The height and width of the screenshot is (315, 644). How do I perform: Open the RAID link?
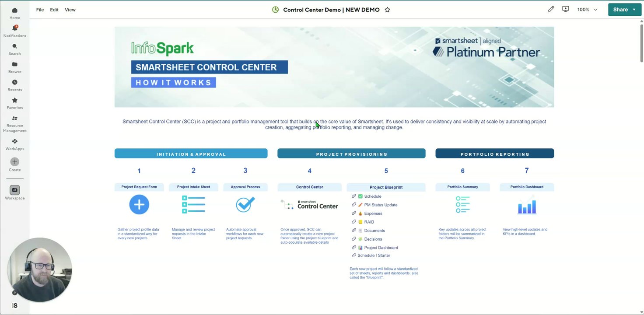click(x=369, y=222)
